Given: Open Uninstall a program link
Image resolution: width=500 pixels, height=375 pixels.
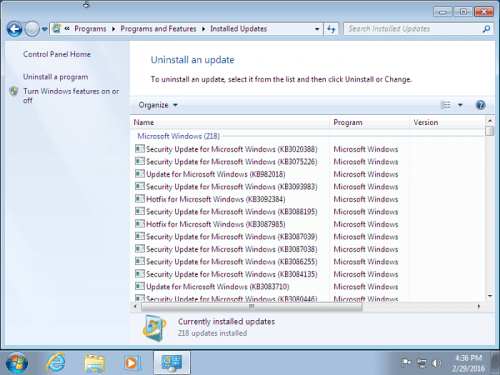Looking at the screenshot, I should pos(56,77).
